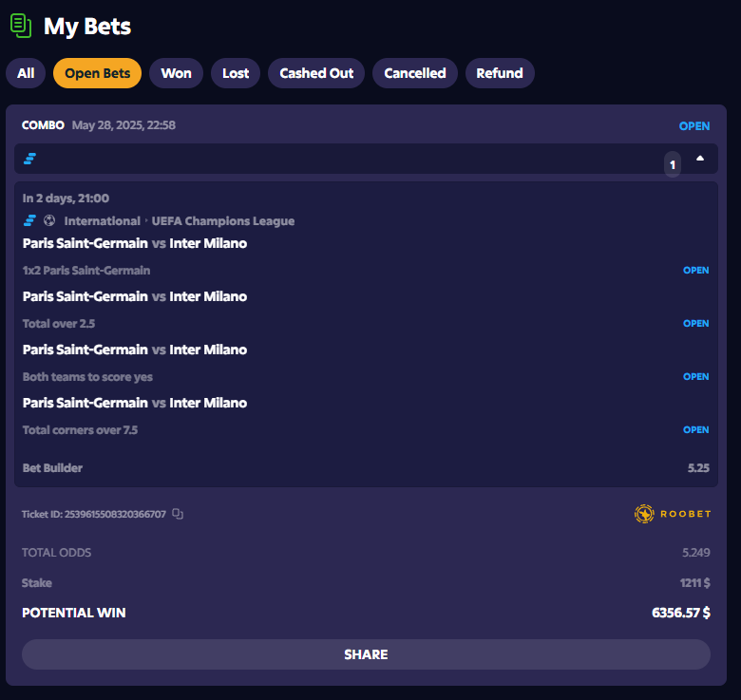
Task: Show the Refund tab
Action: coord(500,73)
